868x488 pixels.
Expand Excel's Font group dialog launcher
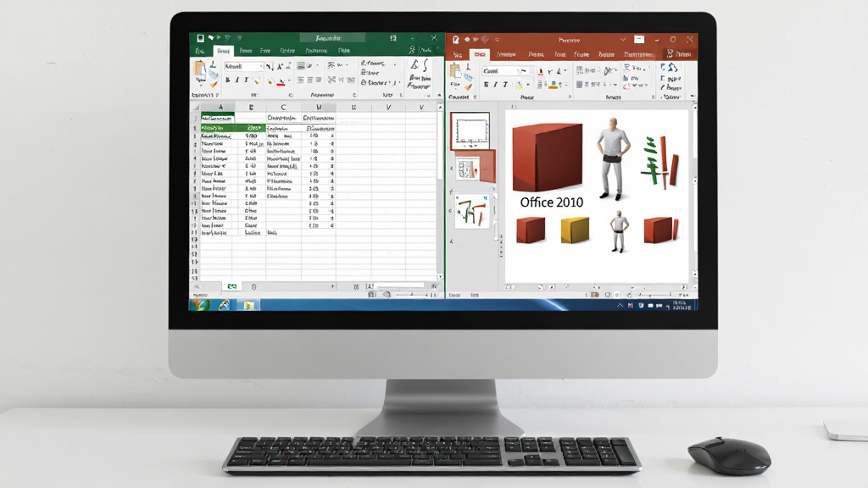click(291, 95)
